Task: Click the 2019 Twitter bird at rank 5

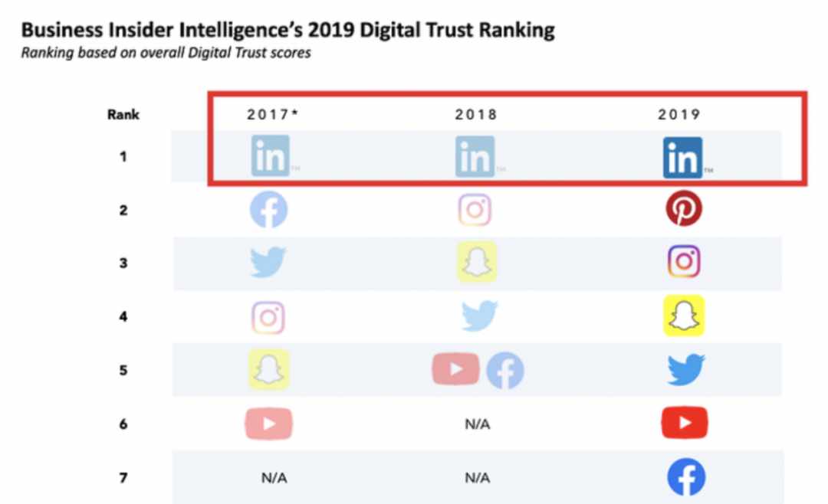Action: (685, 369)
